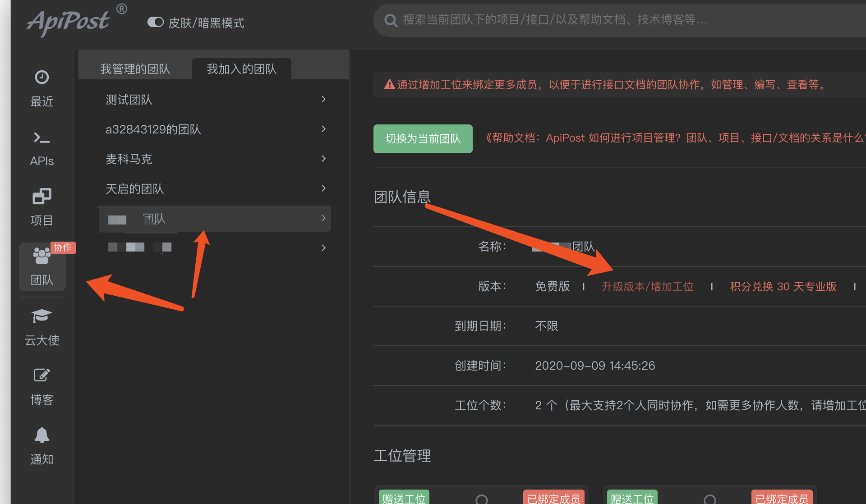Click the search magnifier icon
The height and width of the screenshot is (504, 866).
391,20
